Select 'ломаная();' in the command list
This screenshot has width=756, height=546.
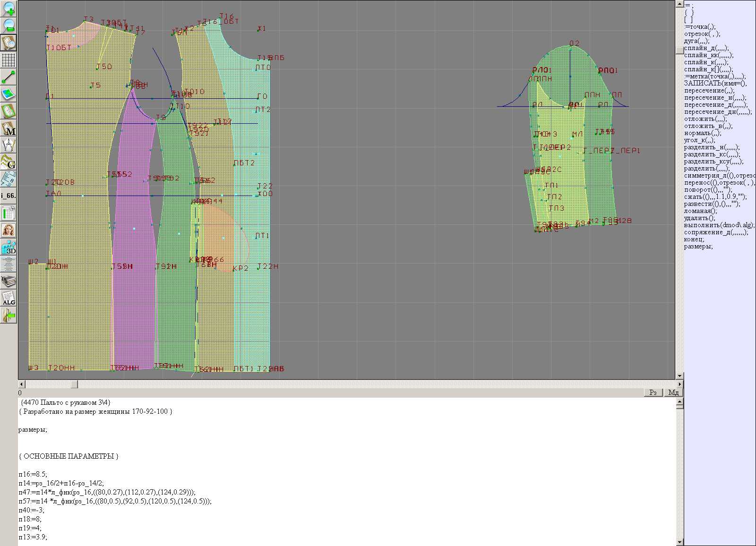click(x=700, y=211)
